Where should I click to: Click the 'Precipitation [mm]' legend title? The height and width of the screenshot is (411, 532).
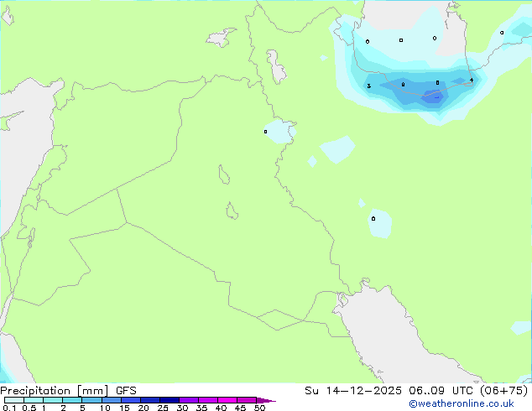pyautogui.click(x=54, y=391)
